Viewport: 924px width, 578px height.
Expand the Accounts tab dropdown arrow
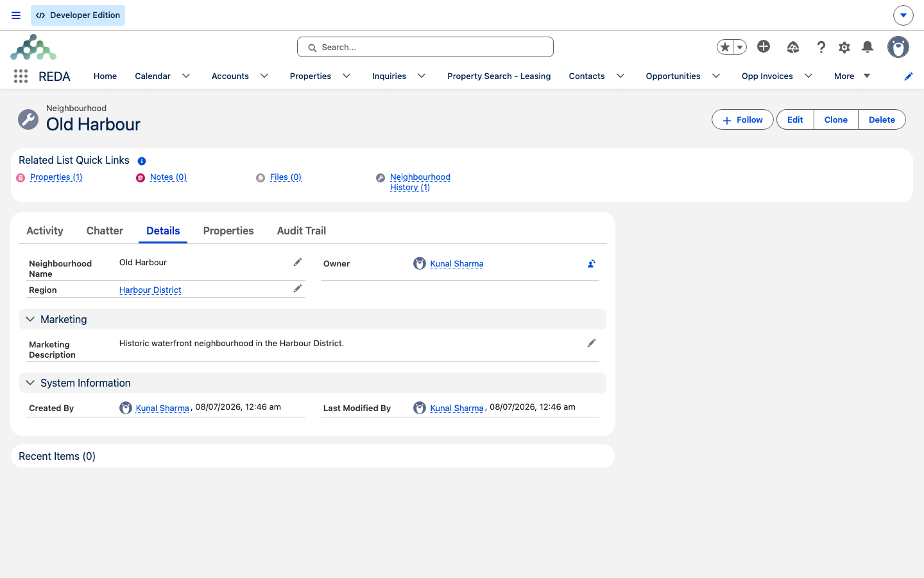pyautogui.click(x=264, y=76)
